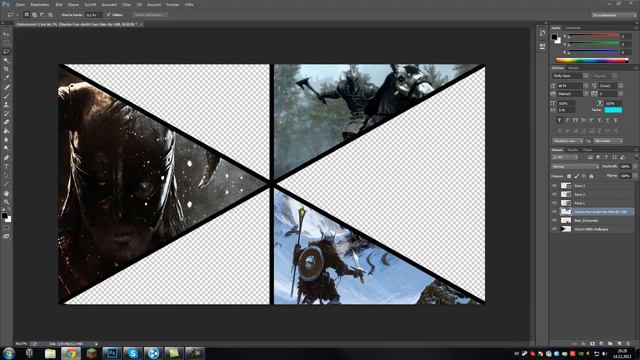640x360 pixels.
Task: Change the screen mode
Action: pyautogui.click(x=6, y=236)
